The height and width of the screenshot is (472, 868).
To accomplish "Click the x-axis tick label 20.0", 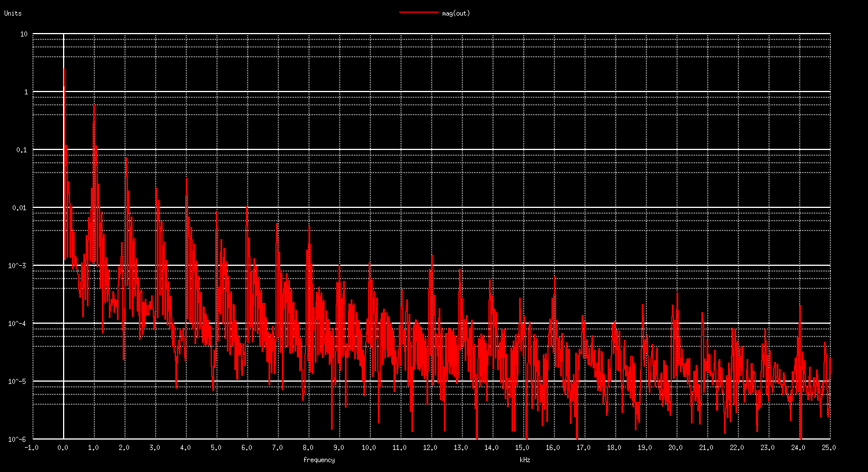I will pos(675,448).
